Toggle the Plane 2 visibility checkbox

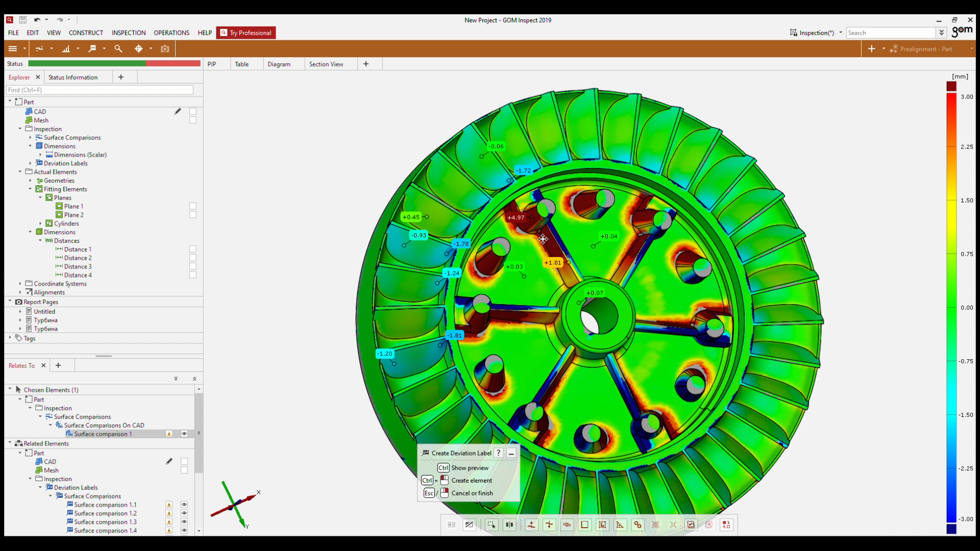[x=193, y=215]
